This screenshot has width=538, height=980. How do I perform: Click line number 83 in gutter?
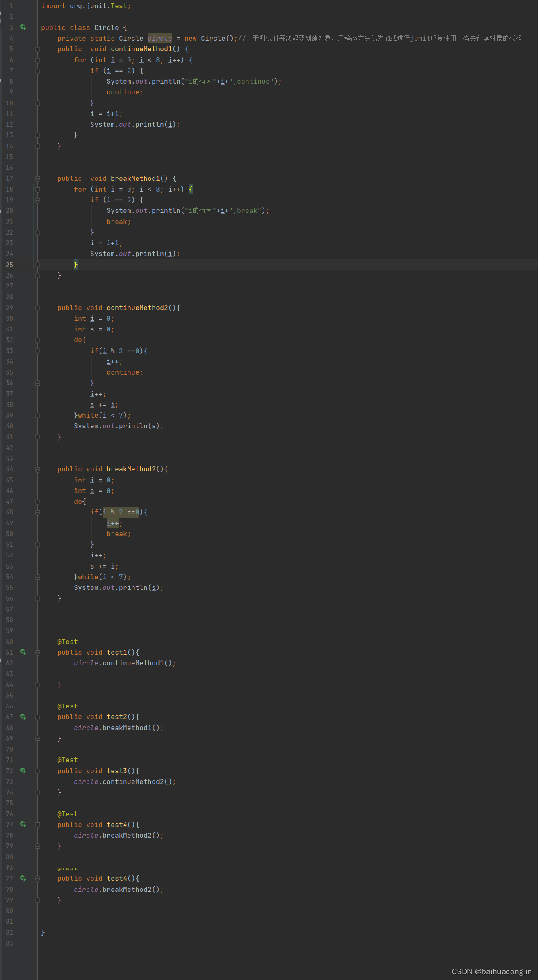(x=9, y=943)
